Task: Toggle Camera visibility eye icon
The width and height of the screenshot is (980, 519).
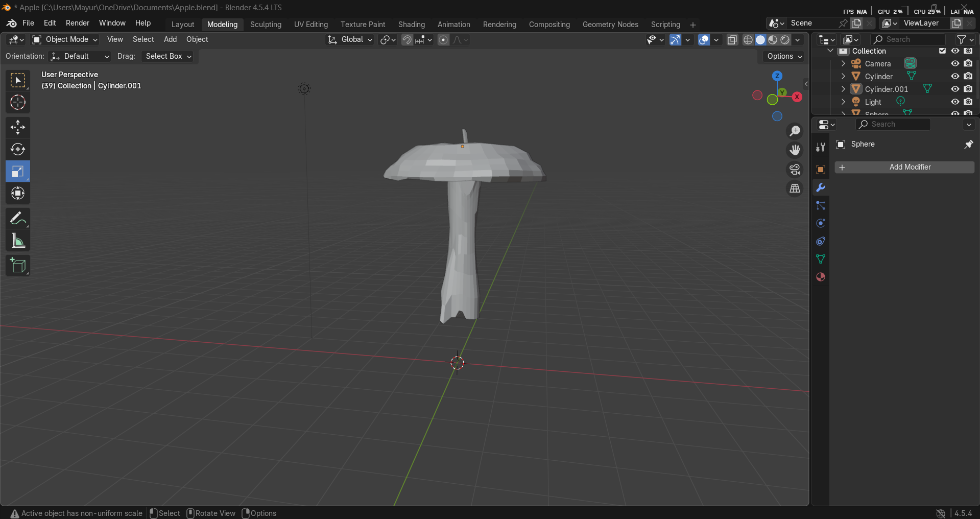Action: (x=955, y=63)
